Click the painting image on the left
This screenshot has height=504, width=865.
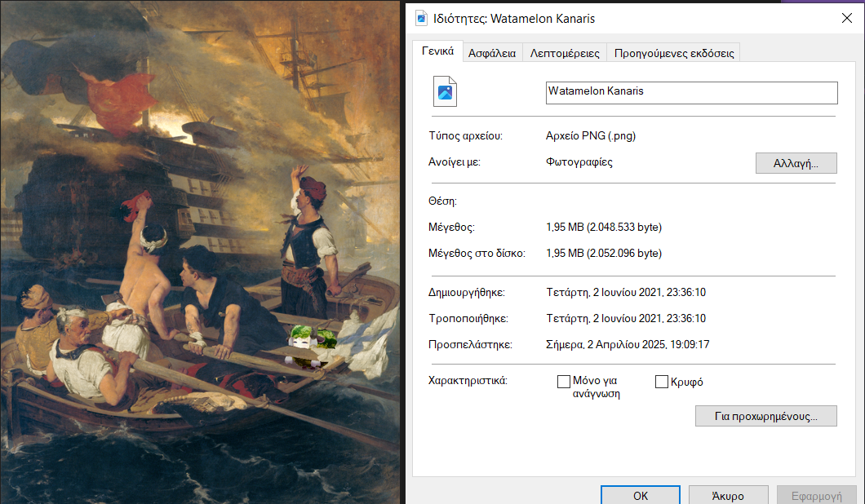200,252
